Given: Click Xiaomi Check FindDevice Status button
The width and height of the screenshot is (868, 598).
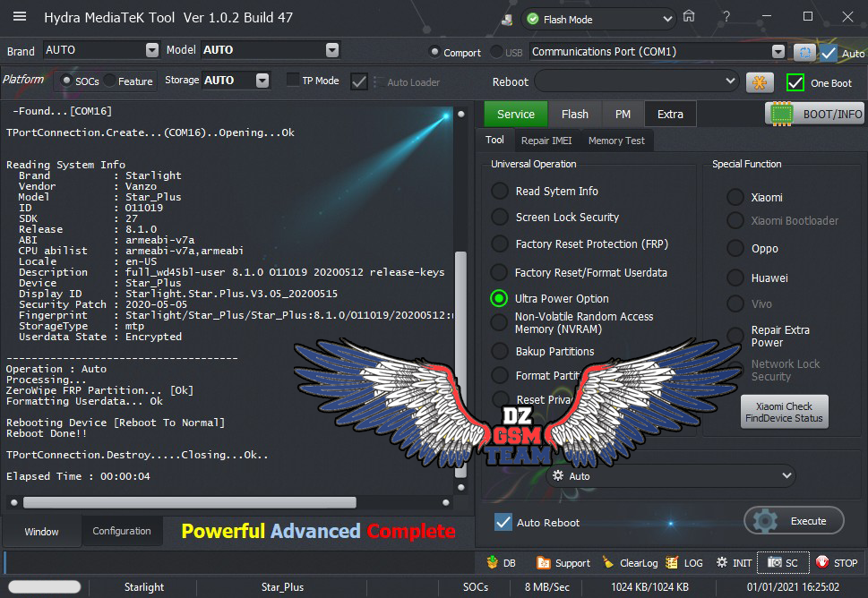Looking at the screenshot, I should [784, 412].
